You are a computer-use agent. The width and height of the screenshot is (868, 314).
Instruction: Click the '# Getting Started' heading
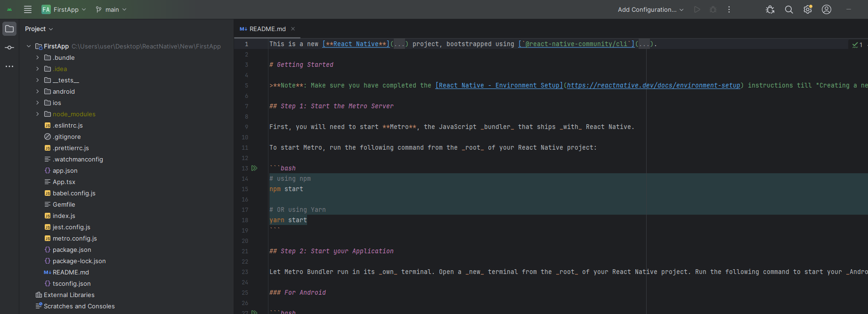[301, 64]
